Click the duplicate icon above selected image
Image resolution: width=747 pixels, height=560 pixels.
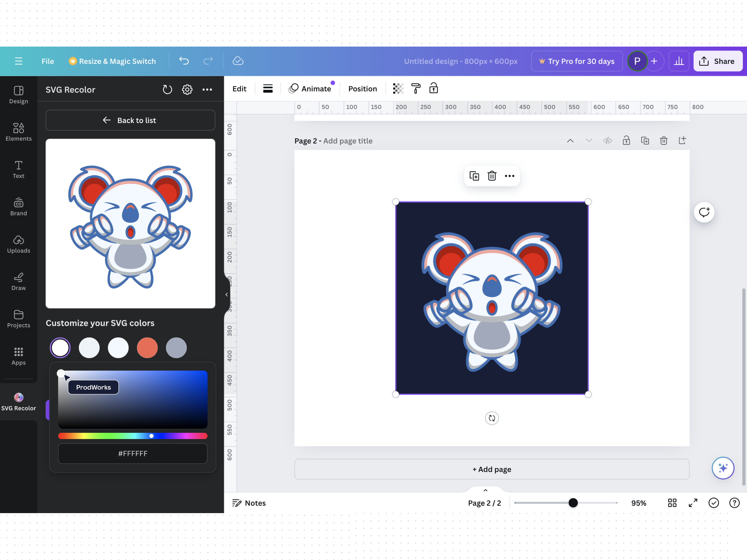pyautogui.click(x=474, y=176)
